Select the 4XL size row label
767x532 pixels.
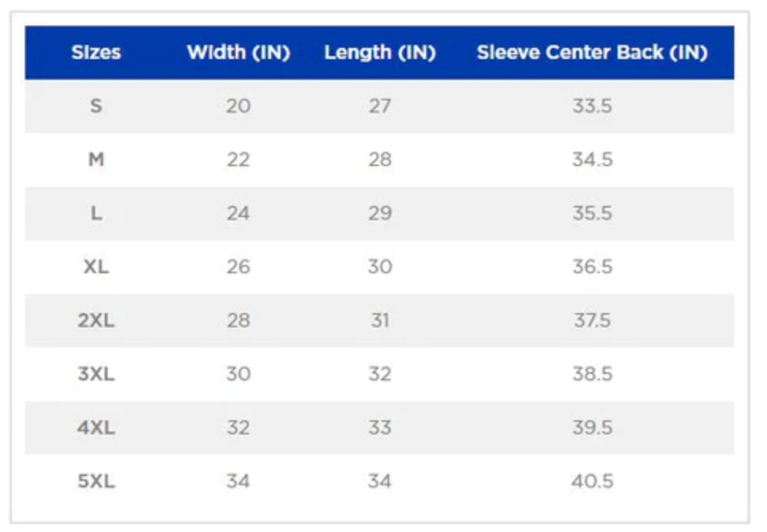[x=96, y=427]
